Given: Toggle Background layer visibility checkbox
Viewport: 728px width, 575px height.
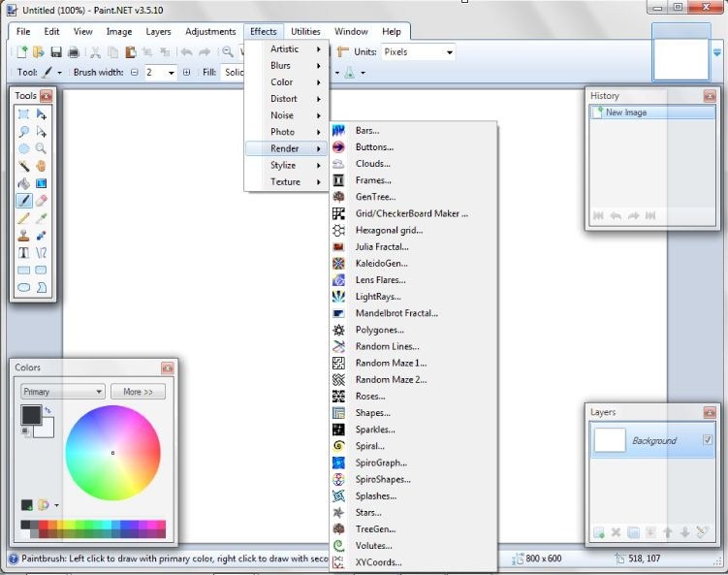Looking at the screenshot, I should [x=708, y=439].
